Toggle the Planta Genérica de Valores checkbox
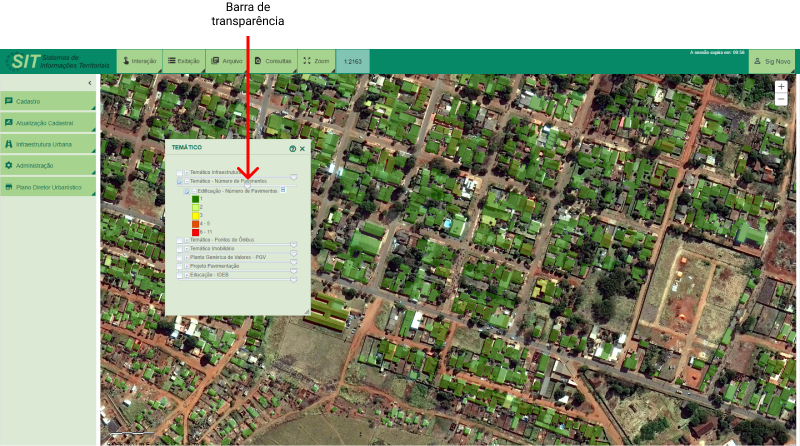Image resolution: width=800 pixels, height=446 pixels. pos(180,257)
